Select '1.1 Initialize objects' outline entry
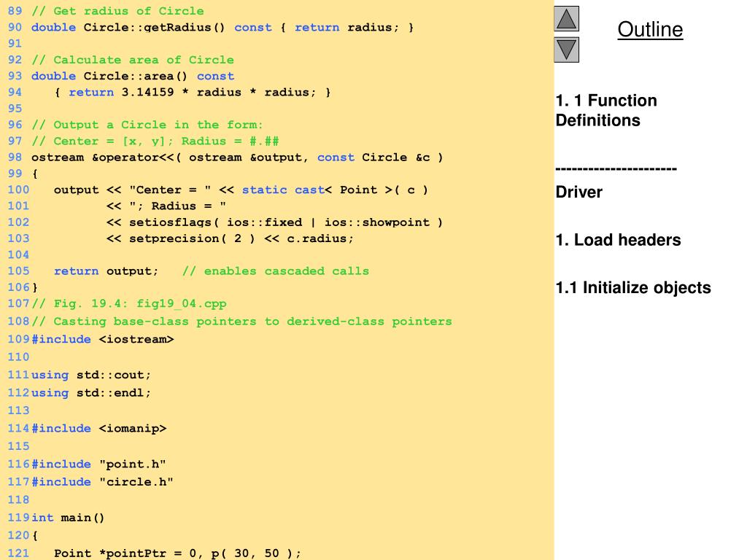 [x=633, y=287]
